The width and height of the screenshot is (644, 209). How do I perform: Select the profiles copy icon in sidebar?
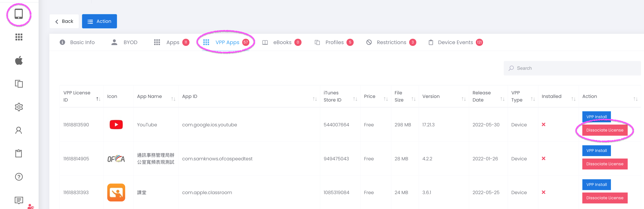click(19, 84)
